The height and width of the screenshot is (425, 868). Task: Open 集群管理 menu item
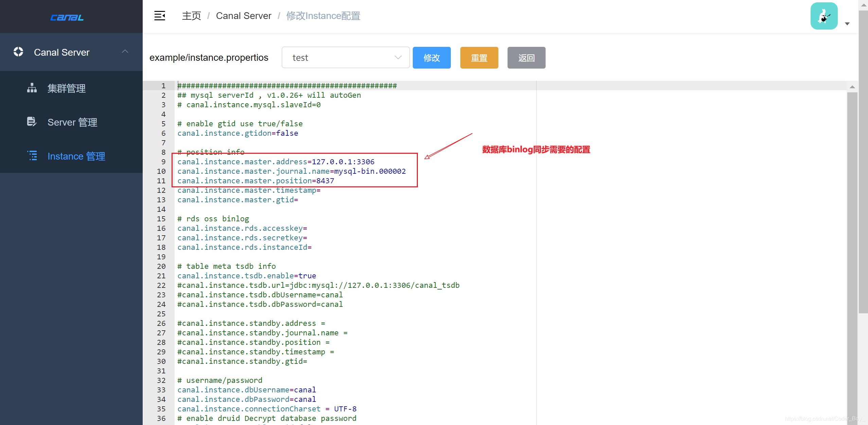coord(71,88)
